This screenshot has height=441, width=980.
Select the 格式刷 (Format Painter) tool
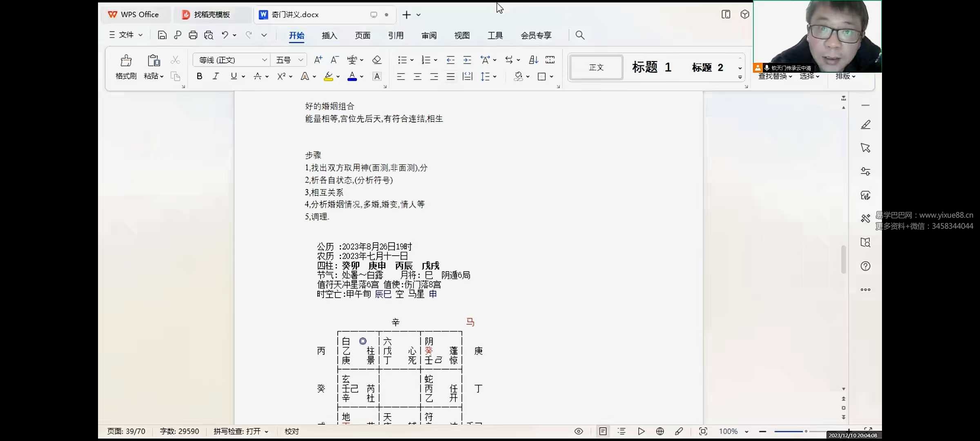point(126,67)
